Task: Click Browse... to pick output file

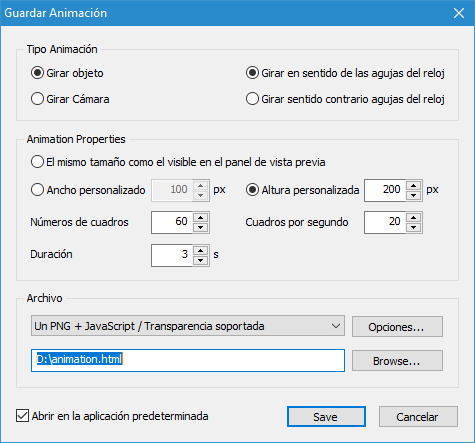Action: pyautogui.click(x=397, y=360)
